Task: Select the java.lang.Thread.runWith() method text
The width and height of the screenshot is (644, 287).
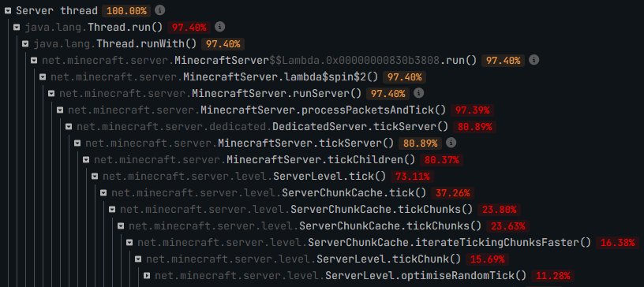Action: [115, 44]
